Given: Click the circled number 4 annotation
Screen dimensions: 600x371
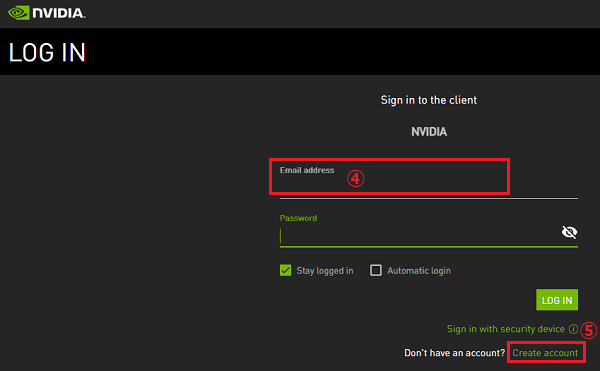Looking at the screenshot, I should tap(355, 179).
